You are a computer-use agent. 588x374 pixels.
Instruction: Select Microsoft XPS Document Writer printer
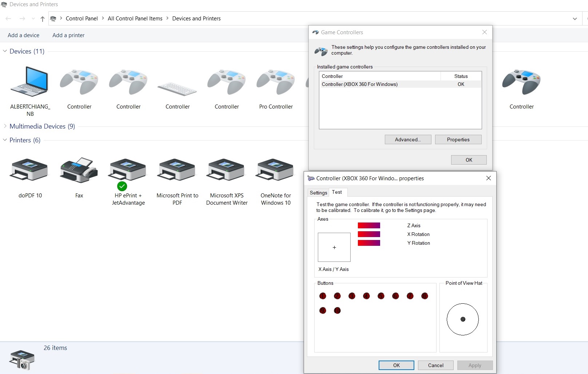[x=226, y=170]
